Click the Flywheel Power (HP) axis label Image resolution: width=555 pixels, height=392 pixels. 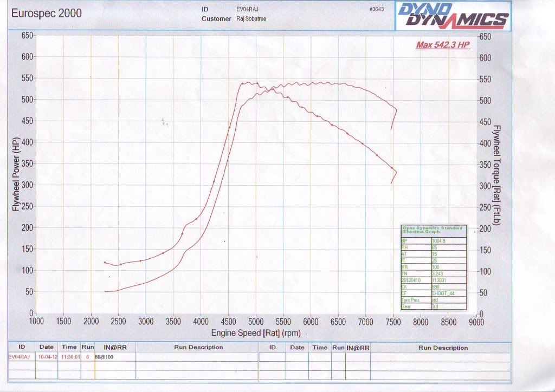pos(15,173)
